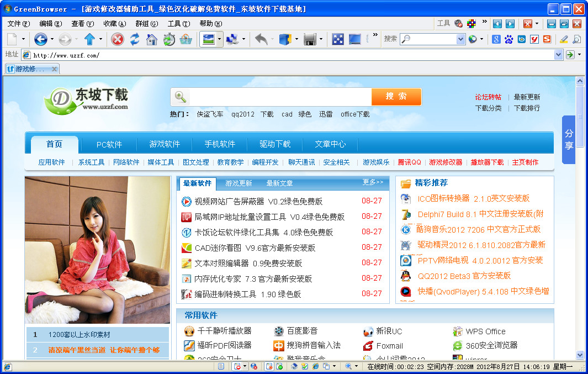Image resolution: width=588 pixels, height=374 pixels.
Task: Click the page scrollbar down arrow
Action: pos(580,355)
